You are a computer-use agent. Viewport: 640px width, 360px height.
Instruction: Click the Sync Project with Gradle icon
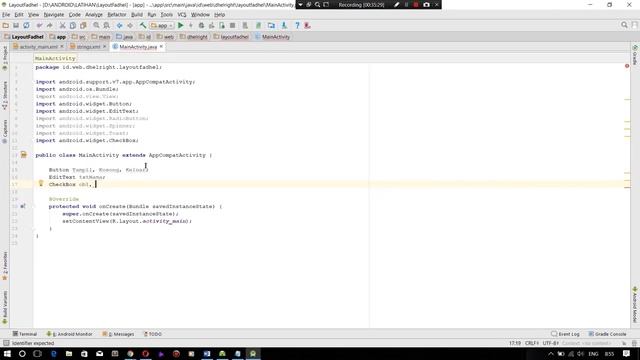[258, 25]
